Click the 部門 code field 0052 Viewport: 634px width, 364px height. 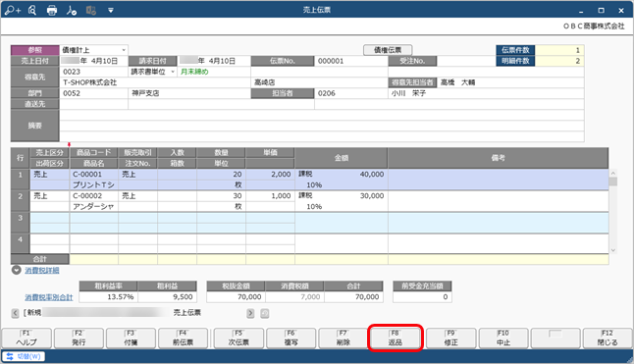pos(94,93)
